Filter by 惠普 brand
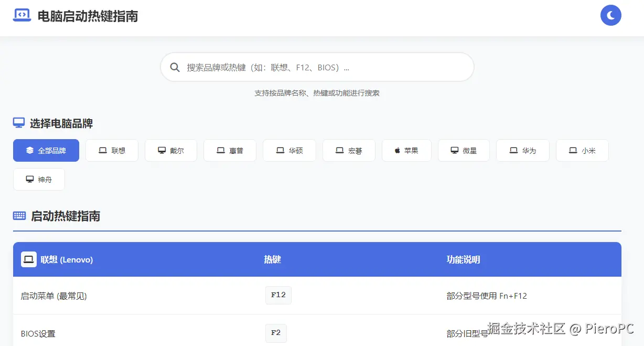 230,151
